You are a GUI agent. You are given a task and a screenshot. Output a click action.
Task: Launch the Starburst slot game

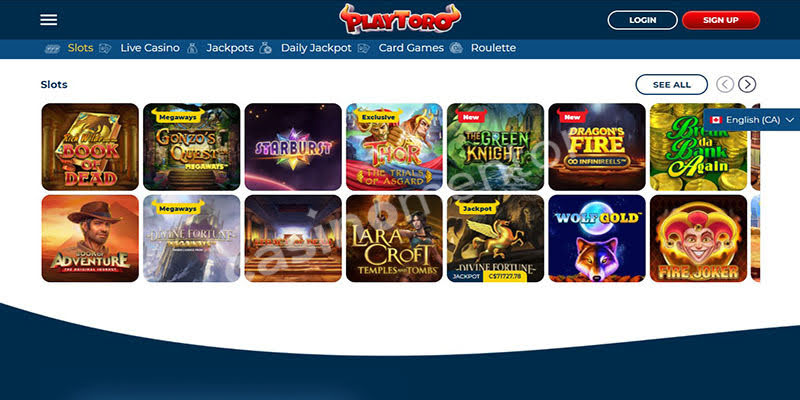293,147
